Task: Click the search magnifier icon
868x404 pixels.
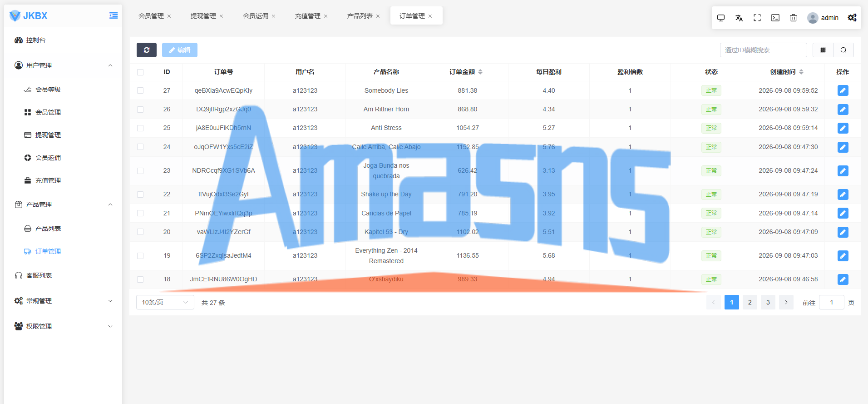Action: tap(843, 50)
